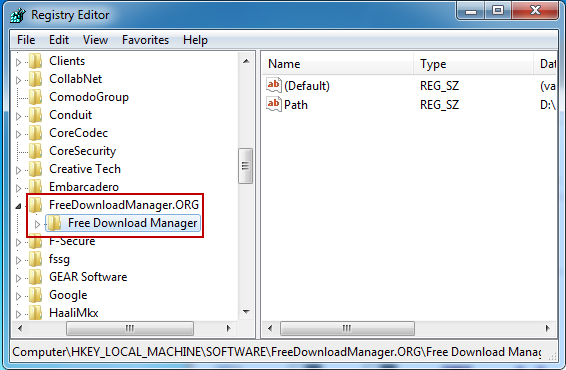The image size is (566, 370).
Task: Click REG_SZ type of the (Default) row
Action: 439,86
